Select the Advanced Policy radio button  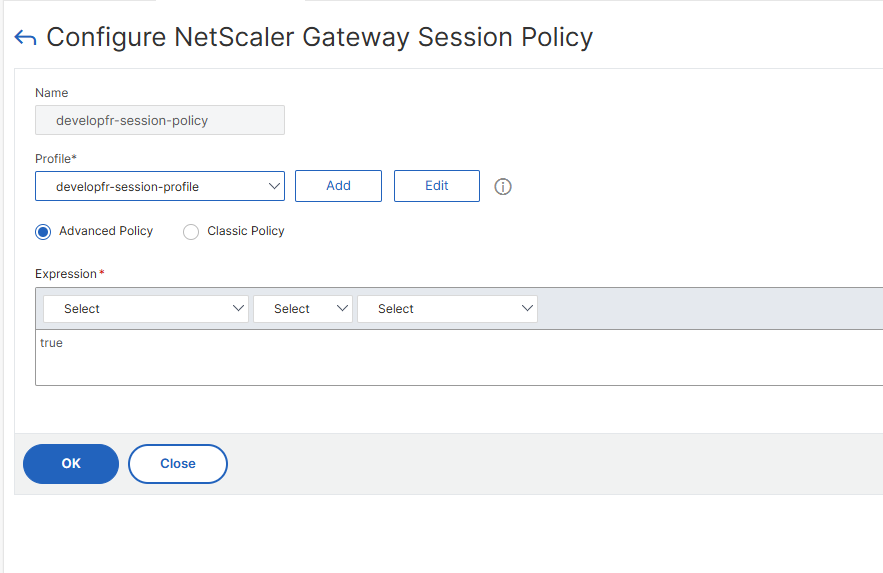[x=43, y=232]
